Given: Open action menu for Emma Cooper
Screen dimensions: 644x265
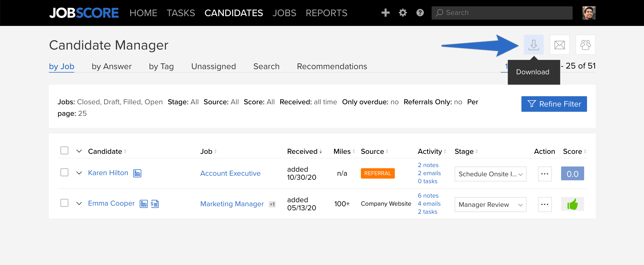Looking at the screenshot, I should pos(545,205).
